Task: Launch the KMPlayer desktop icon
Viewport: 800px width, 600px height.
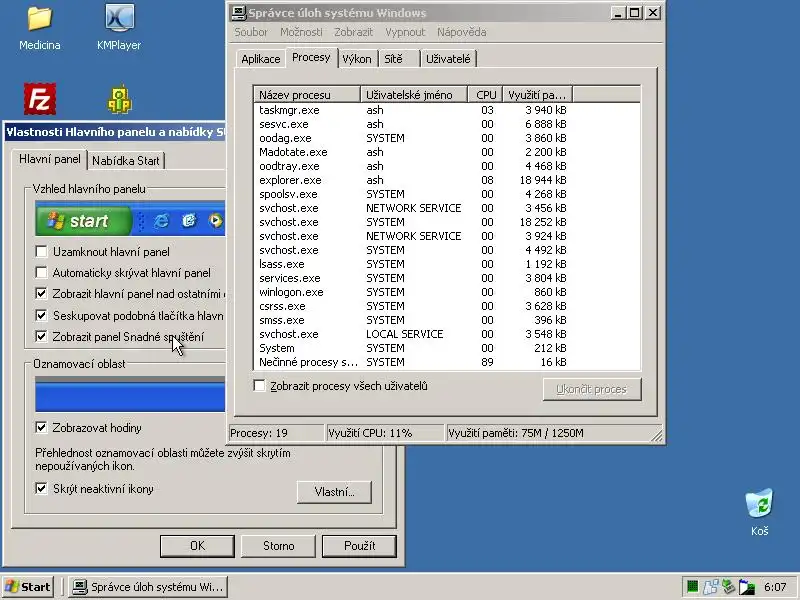Action: [119, 28]
